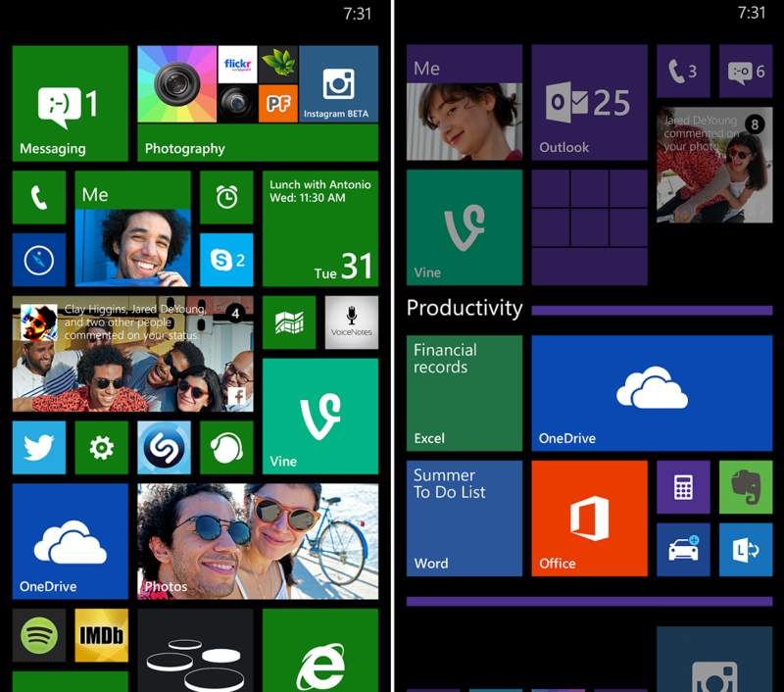Open the Photos live tile
The height and width of the screenshot is (692, 784).
click(258, 541)
